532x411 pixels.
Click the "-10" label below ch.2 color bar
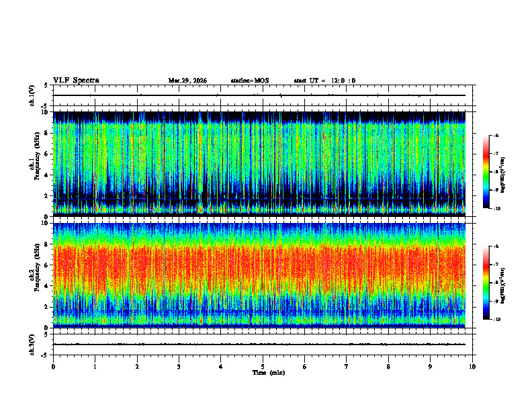pyautogui.click(x=496, y=319)
